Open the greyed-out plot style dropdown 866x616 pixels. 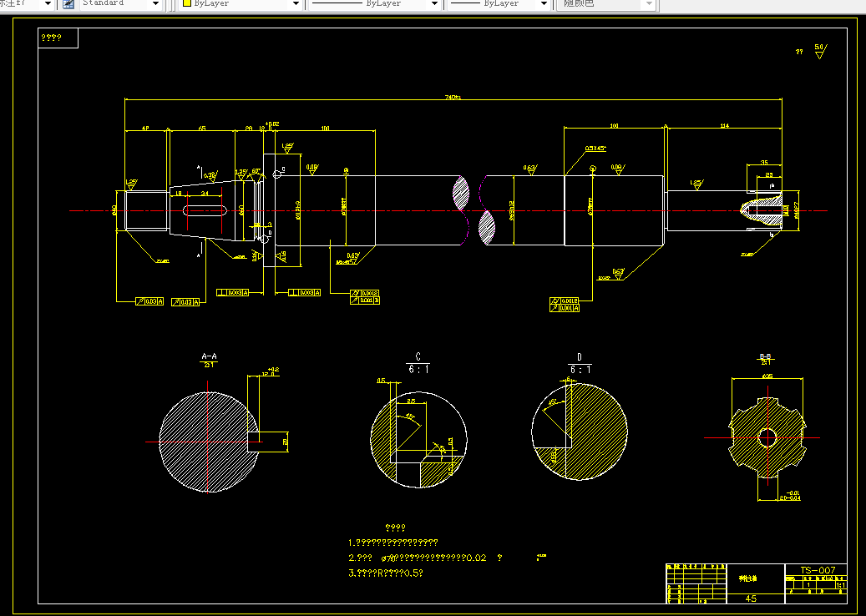(x=649, y=4)
